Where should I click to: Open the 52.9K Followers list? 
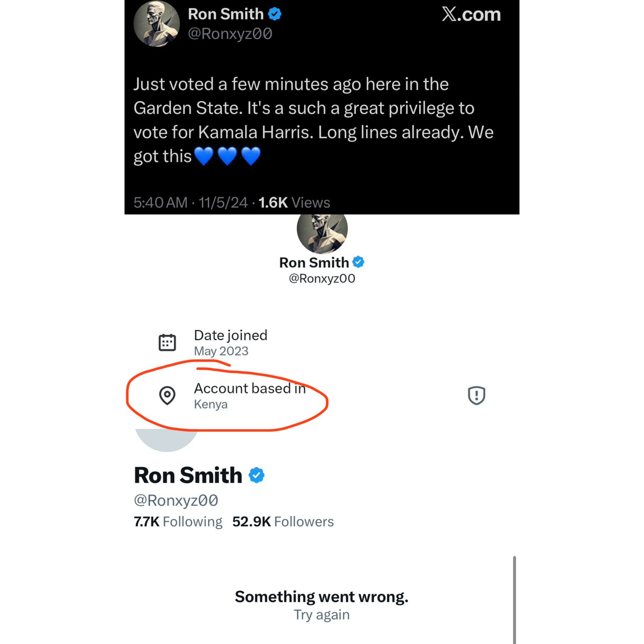pyautogui.click(x=283, y=522)
